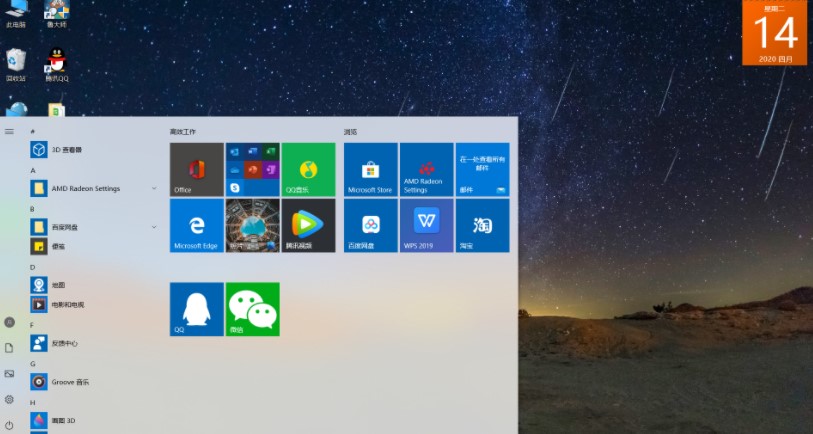Click the power button in Start sidebar

(9, 425)
